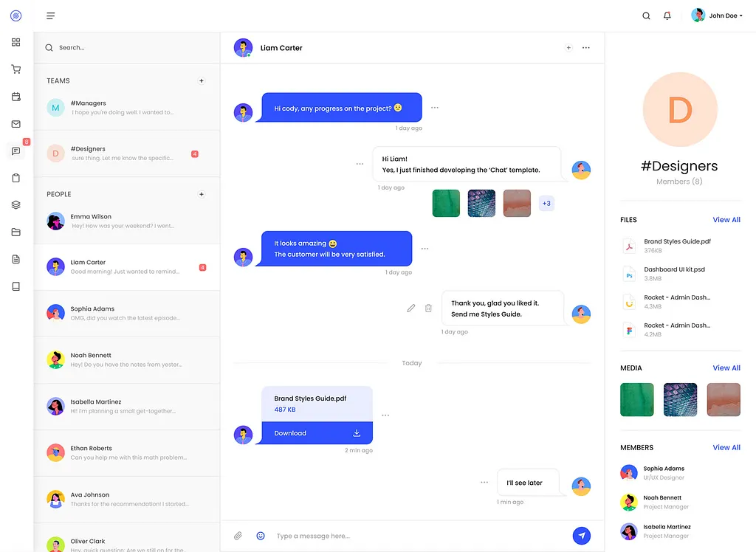
Task: Open the three-dot chat header options menu
Action: 586,48
